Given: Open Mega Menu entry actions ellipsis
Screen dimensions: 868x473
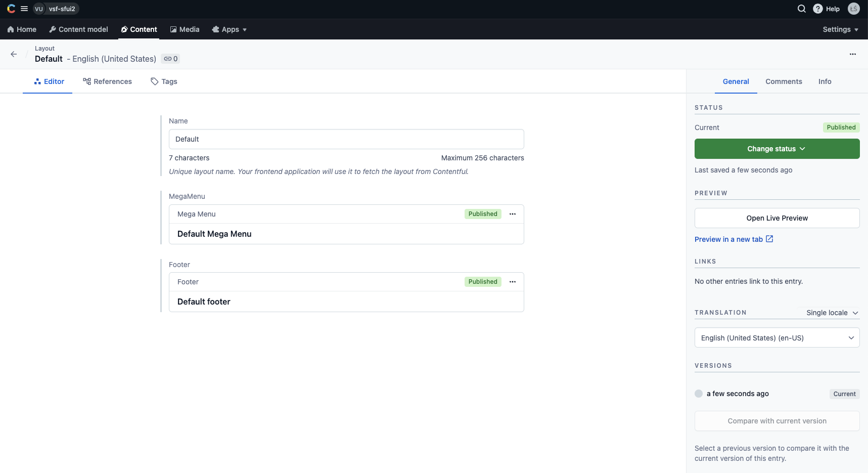Looking at the screenshot, I should (513, 214).
